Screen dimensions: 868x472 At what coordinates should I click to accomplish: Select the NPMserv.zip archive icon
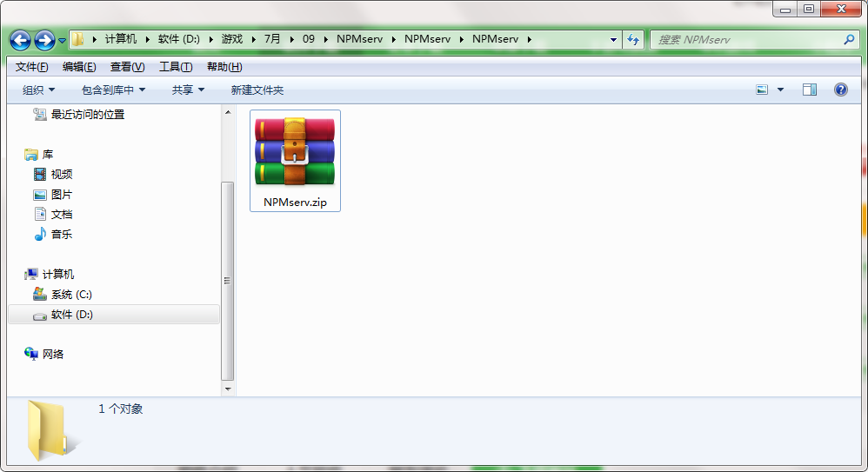[295, 151]
